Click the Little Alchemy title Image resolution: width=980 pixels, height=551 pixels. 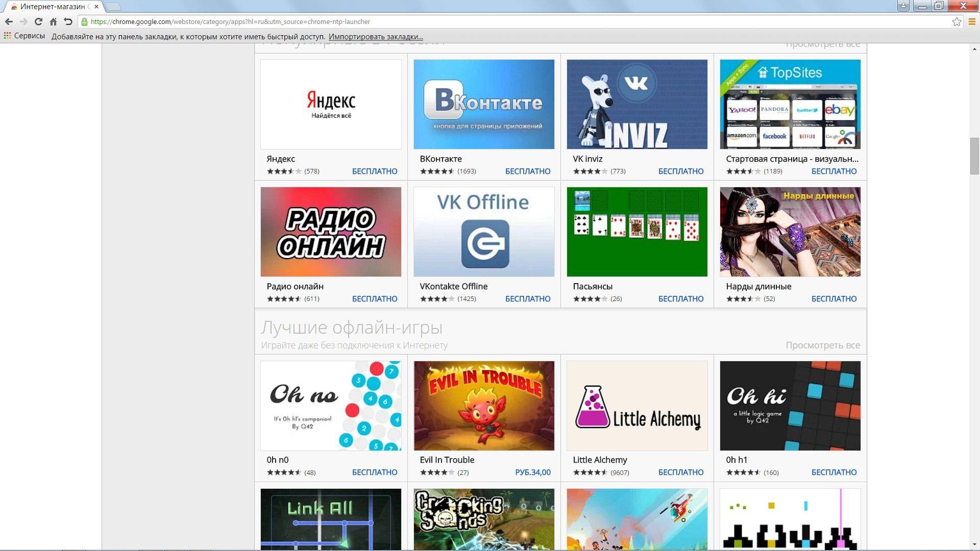[x=600, y=460]
